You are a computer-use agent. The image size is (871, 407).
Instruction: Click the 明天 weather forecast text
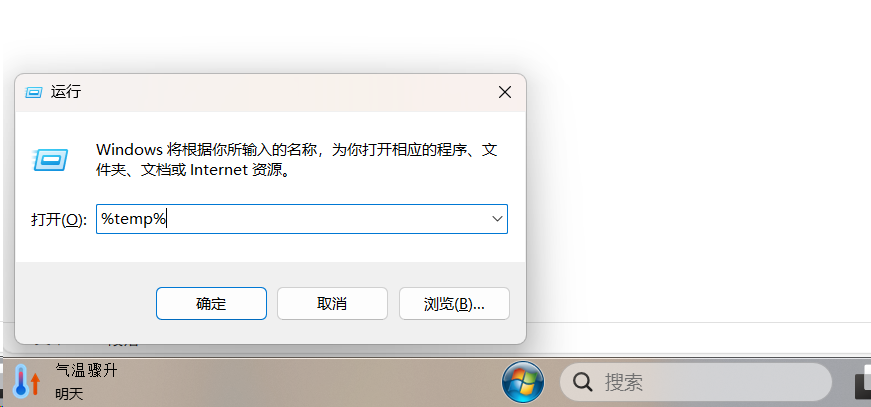tap(69, 394)
